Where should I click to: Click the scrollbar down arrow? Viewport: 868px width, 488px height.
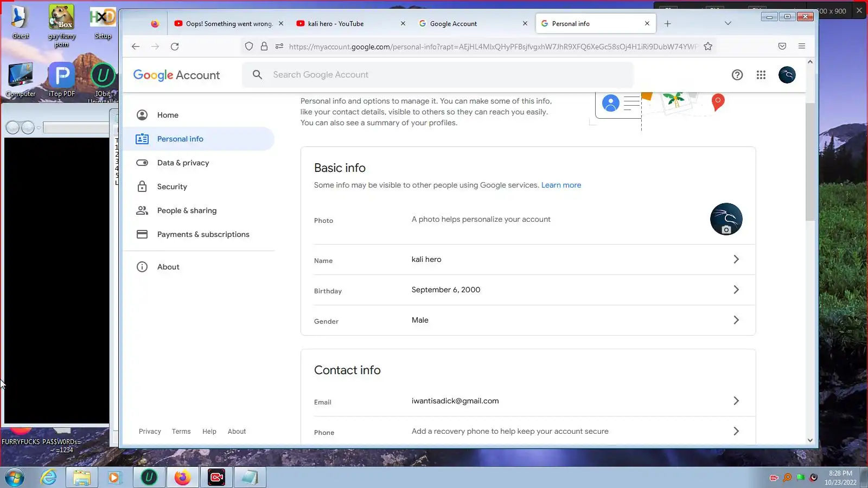[810, 440]
